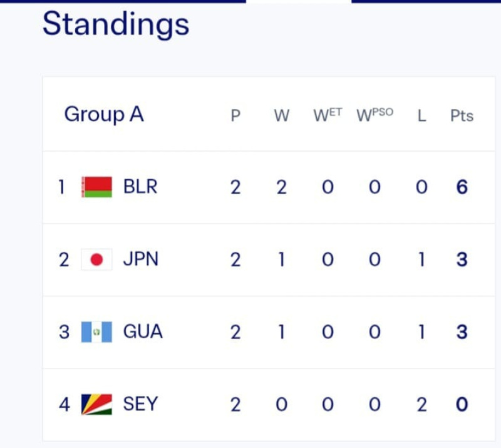
Task: Click the Pts column header
Action: 462,115
